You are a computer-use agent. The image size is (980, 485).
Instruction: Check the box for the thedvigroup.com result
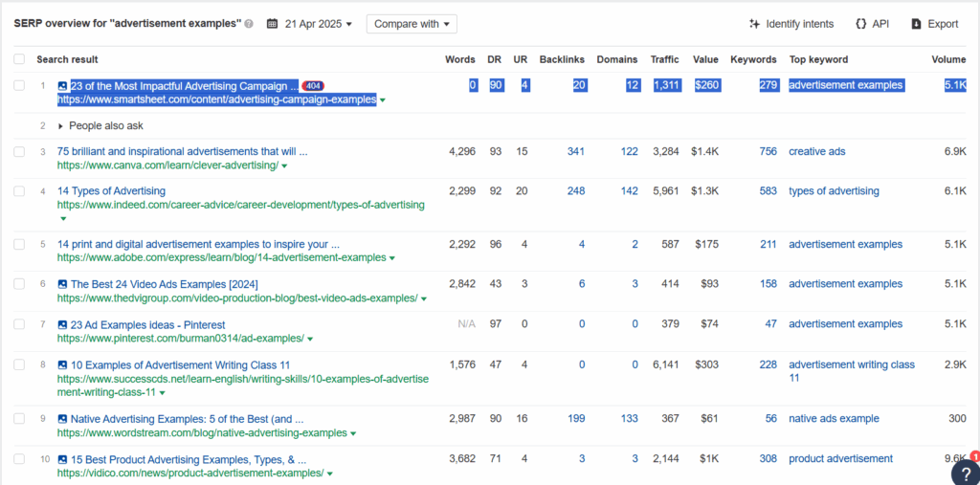pos(19,284)
